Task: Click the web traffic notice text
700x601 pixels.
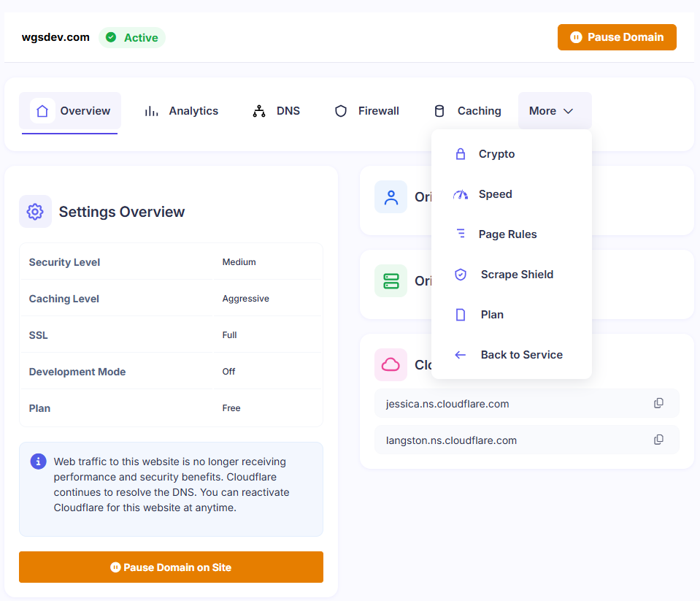Action: click(172, 484)
